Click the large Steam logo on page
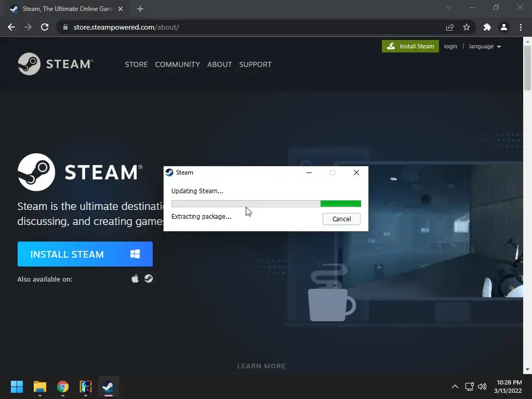Screen dimensions: 532x399 point(80,172)
